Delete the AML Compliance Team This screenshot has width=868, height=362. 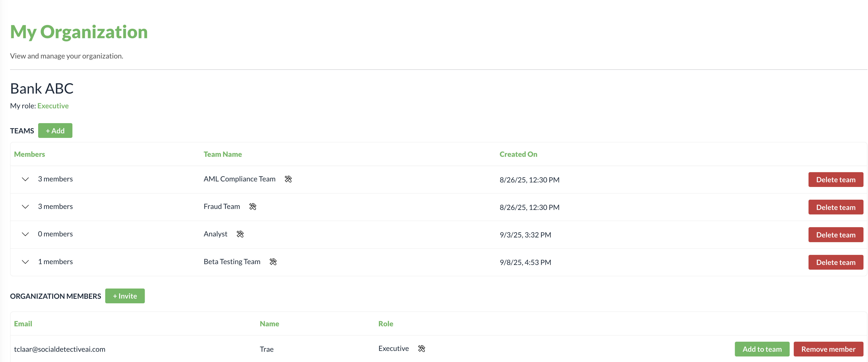[x=836, y=179]
